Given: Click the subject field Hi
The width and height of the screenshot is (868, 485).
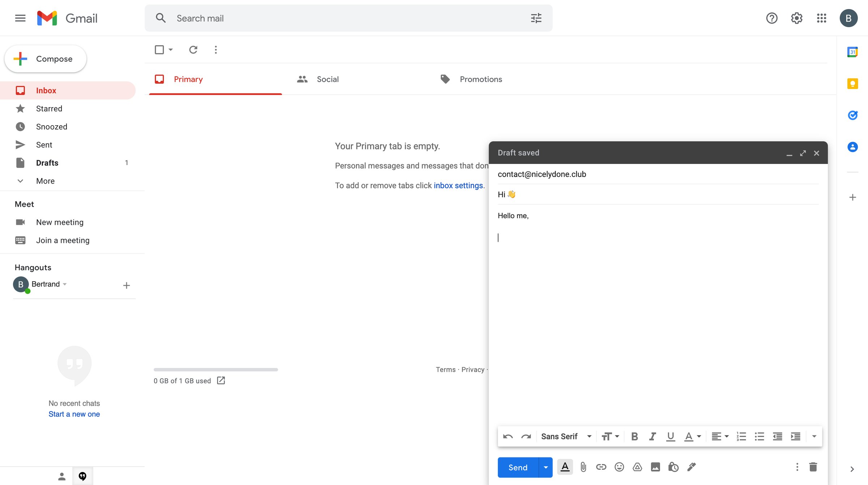Looking at the screenshot, I should click(x=658, y=194).
